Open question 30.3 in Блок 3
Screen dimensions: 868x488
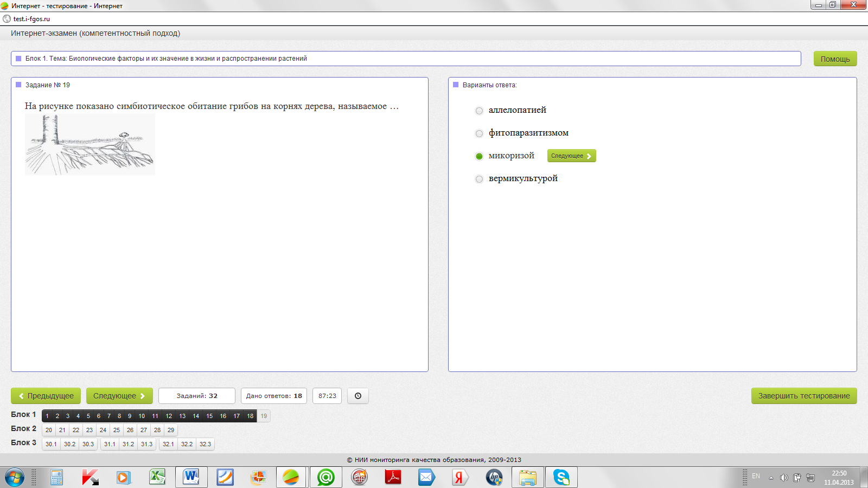[x=88, y=444]
